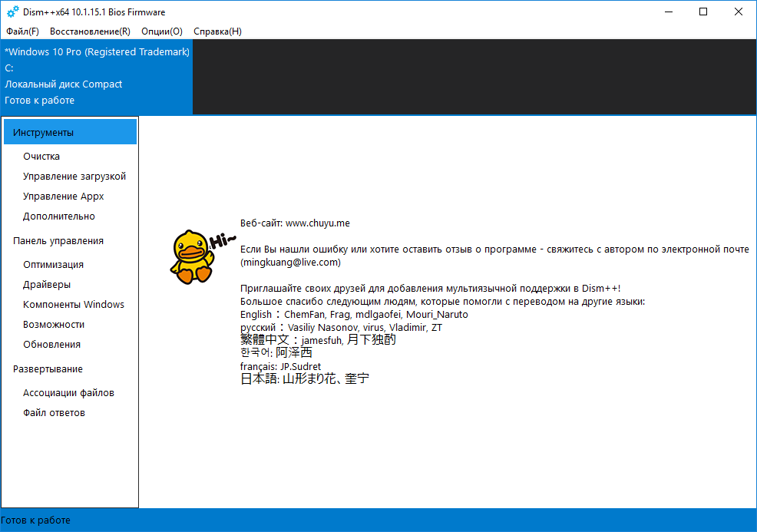Image resolution: width=757 pixels, height=532 pixels.
Task: Click the Готов к работе status bar text
Action: click(x=36, y=520)
